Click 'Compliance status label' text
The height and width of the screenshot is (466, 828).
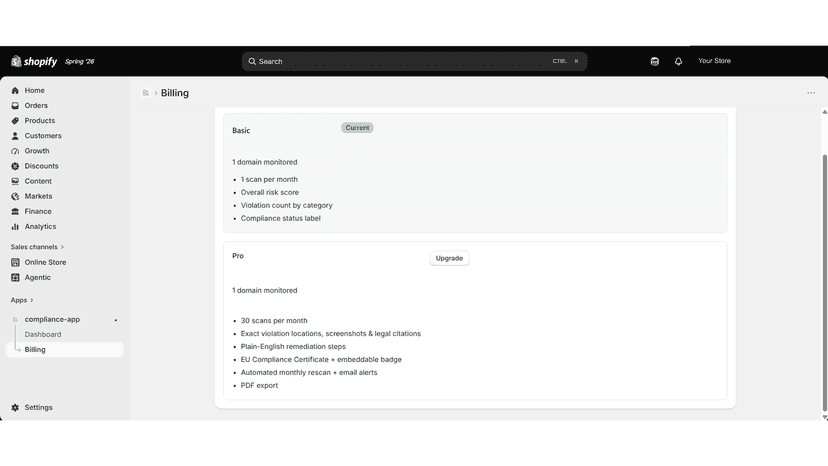point(280,218)
